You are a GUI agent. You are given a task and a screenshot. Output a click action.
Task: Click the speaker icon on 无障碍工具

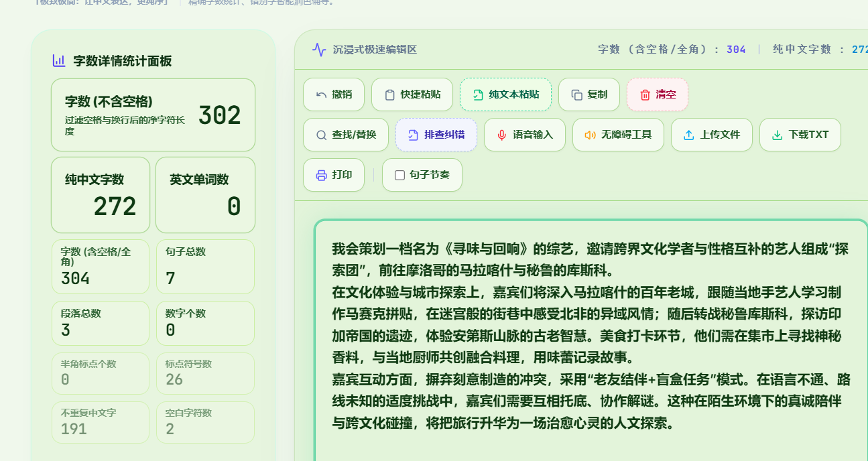590,135
